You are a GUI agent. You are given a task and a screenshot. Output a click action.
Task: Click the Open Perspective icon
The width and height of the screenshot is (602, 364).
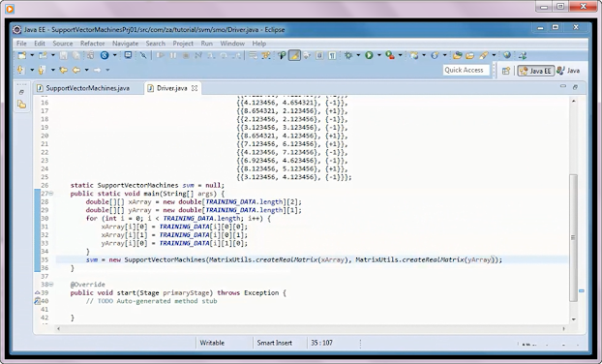pyautogui.click(x=505, y=71)
